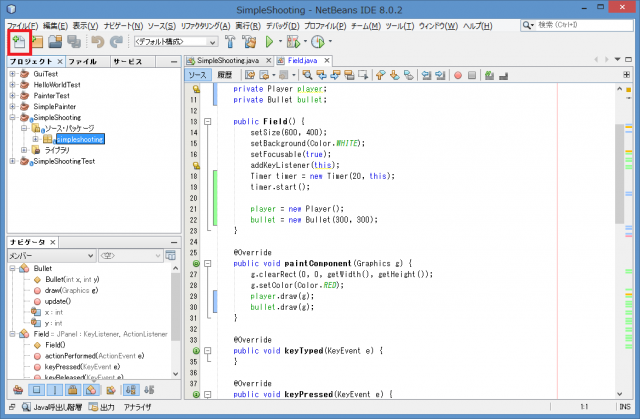Open the ナビゲート(N) menu
Viewport: 640px width, 419px height.
pyautogui.click(x=123, y=26)
